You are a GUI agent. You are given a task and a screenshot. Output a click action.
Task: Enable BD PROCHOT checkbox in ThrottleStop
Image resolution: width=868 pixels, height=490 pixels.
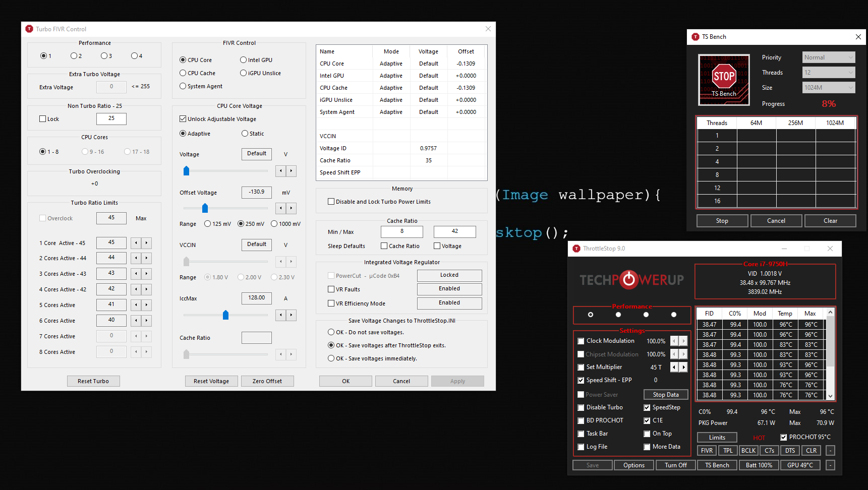pyautogui.click(x=581, y=421)
